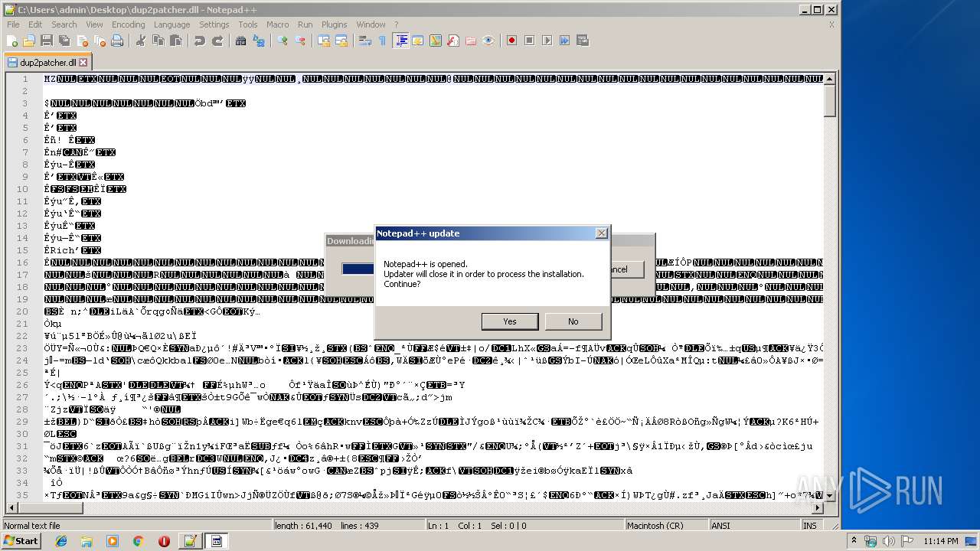980x551 pixels.
Task: Click the Save All toolbar icon
Action: [x=64, y=41]
